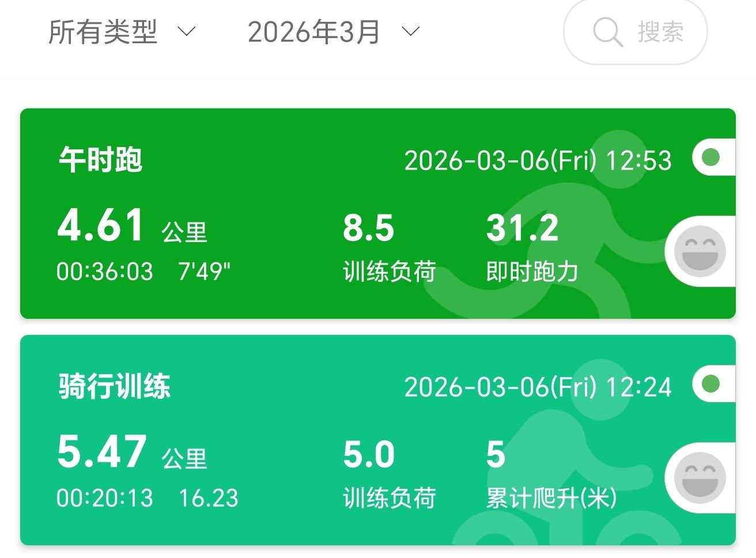Open the 午时跑 activity title
The width and height of the screenshot is (756, 558).
[100, 160]
